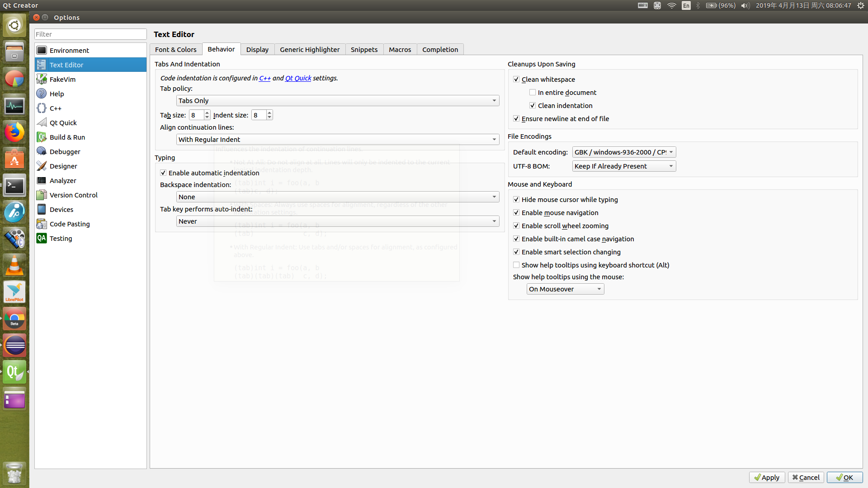Enable Show help tooltips using keyboard shortcut
This screenshot has height=488, width=868.
(x=516, y=265)
